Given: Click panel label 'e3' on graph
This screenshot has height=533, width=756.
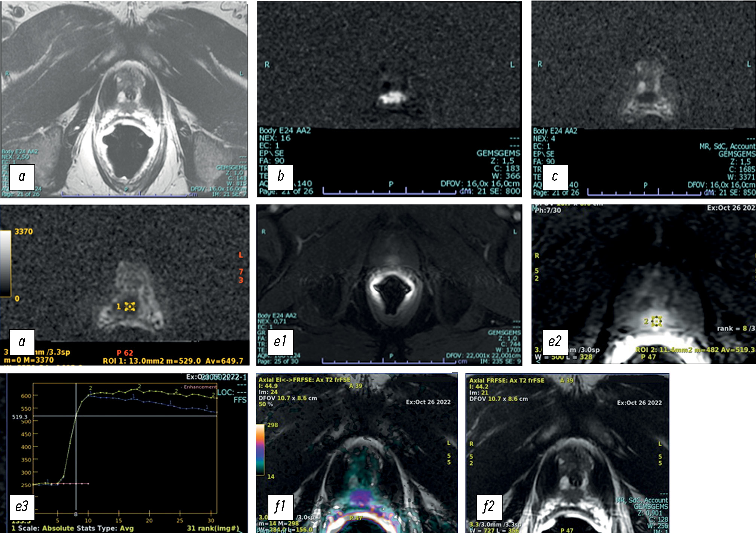Looking at the screenshot, I should tap(22, 507).
